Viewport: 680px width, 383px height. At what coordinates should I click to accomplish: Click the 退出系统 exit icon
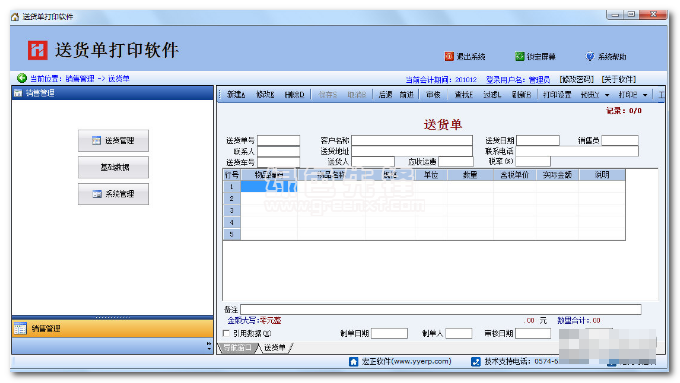(449, 56)
